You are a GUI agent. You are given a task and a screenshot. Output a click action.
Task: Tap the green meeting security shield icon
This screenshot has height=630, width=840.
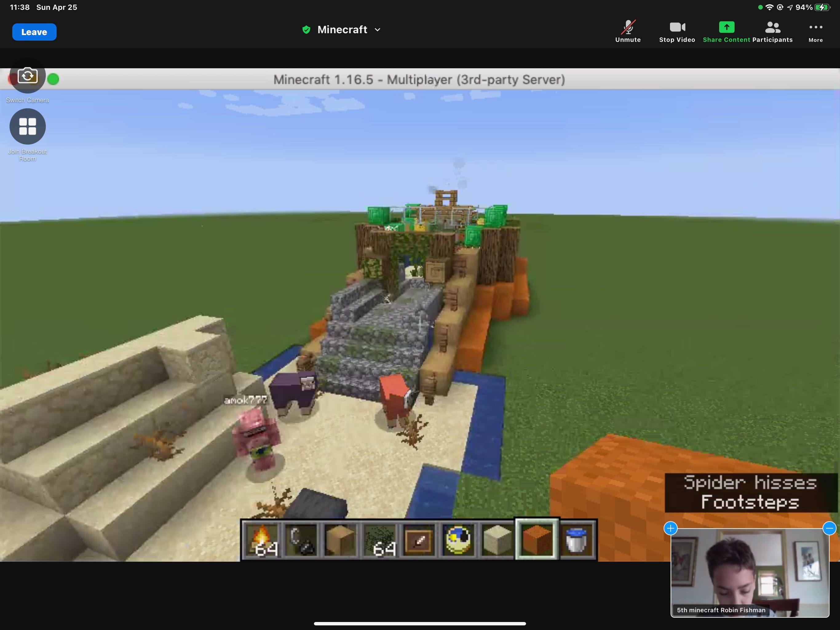[x=306, y=30]
